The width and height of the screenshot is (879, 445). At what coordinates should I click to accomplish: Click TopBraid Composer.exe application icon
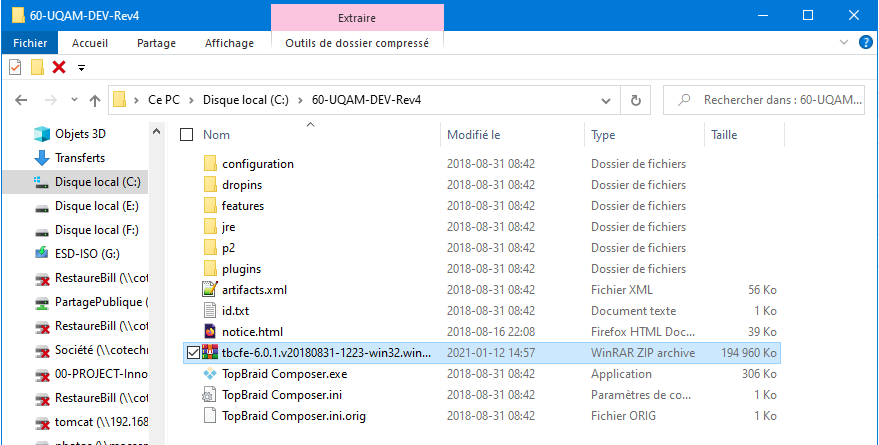click(x=209, y=374)
